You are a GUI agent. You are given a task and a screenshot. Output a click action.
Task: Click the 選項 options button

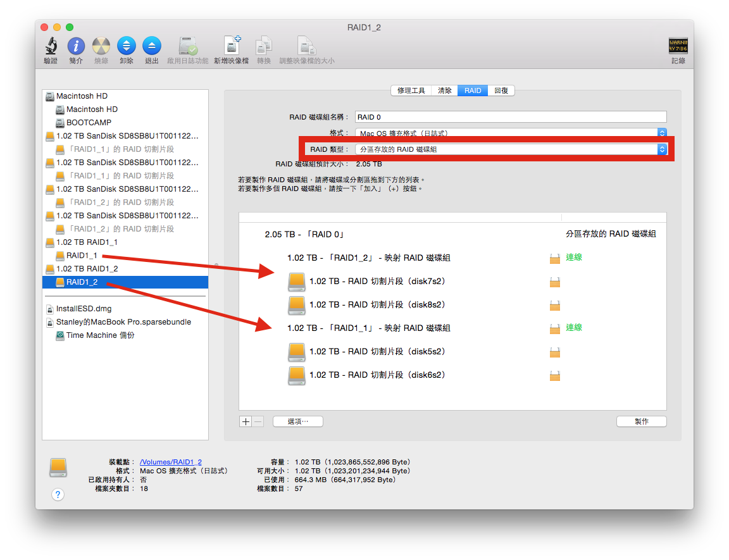click(x=297, y=421)
